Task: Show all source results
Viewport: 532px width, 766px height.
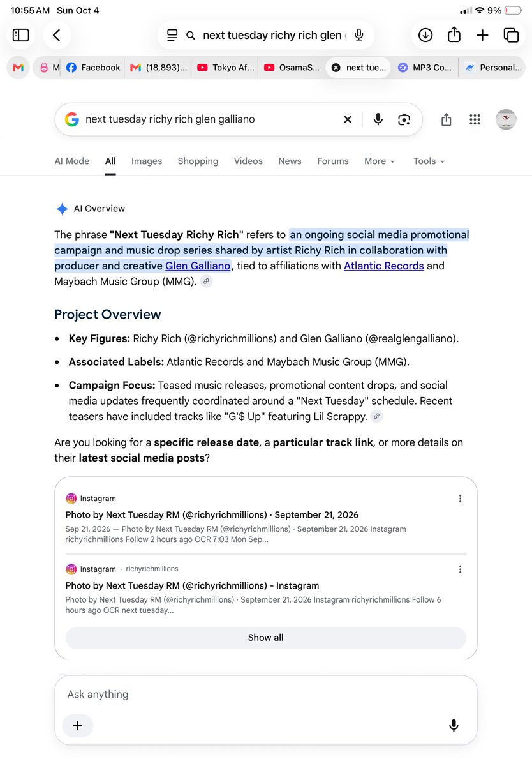Action: (266, 638)
